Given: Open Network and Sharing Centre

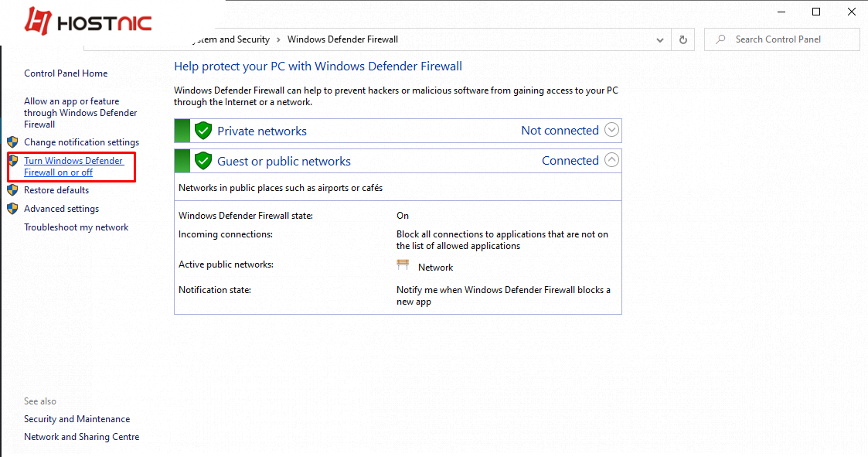Looking at the screenshot, I should pyautogui.click(x=81, y=436).
